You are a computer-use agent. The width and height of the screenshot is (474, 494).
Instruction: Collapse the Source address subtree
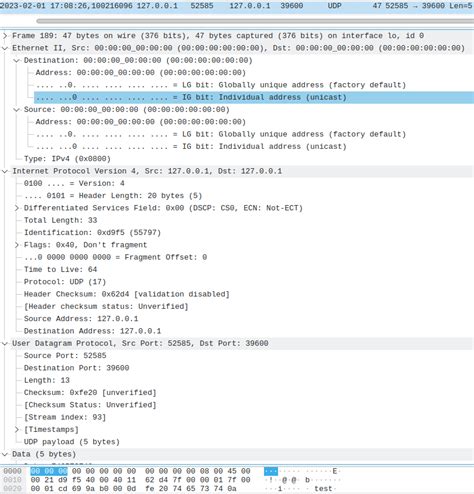16,110
